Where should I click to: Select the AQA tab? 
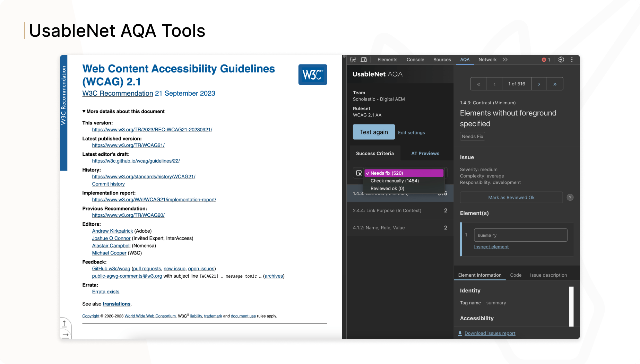(465, 60)
